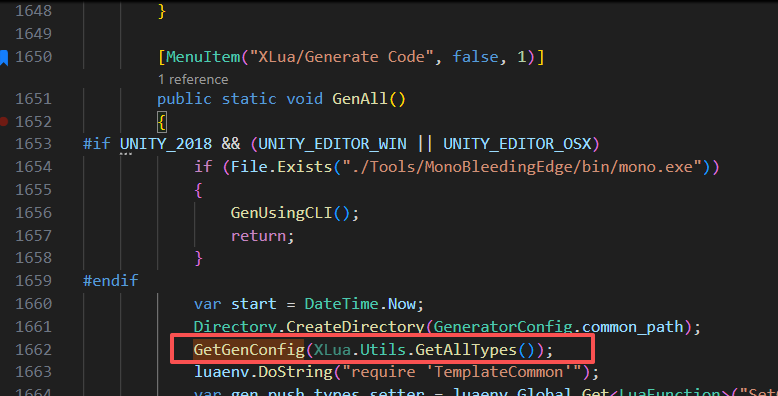778x396 pixels.
Task: Click line number 1656 in the gutter
Action: (33, 212)
